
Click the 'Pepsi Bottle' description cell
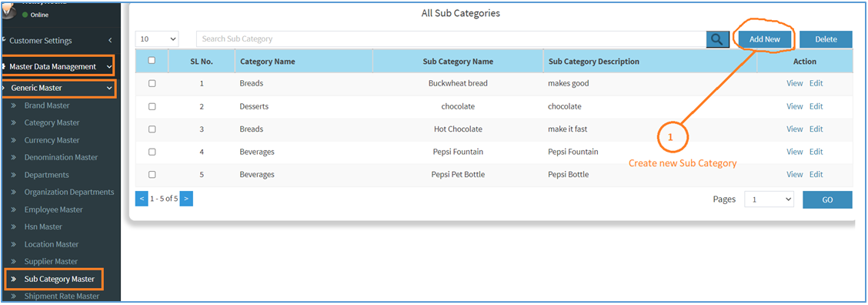[x=569, y=174]
